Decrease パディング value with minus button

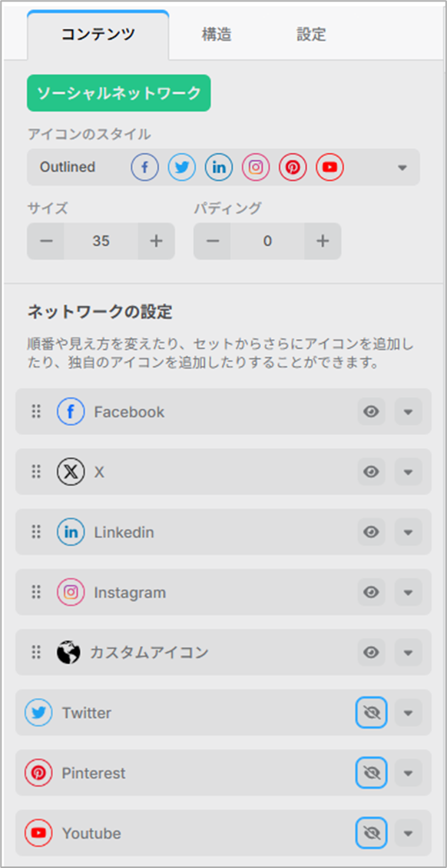pyautogui.click(x=213, y=241)
